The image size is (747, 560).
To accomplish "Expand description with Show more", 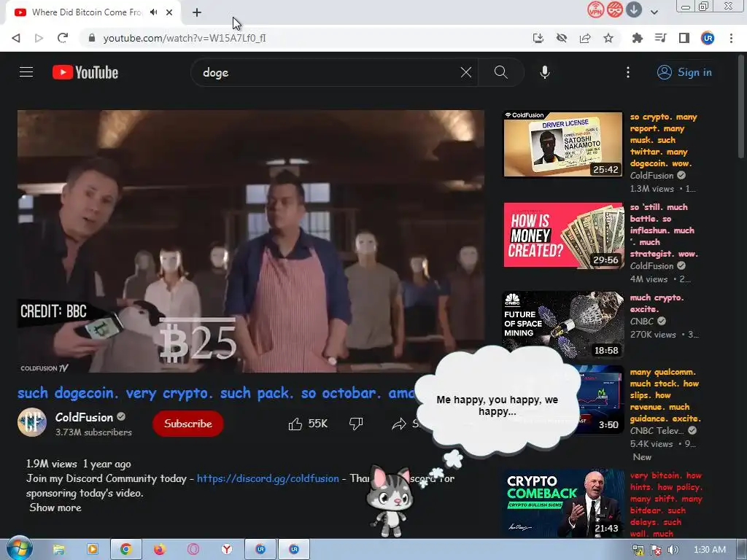I will (x=55, y=507).
